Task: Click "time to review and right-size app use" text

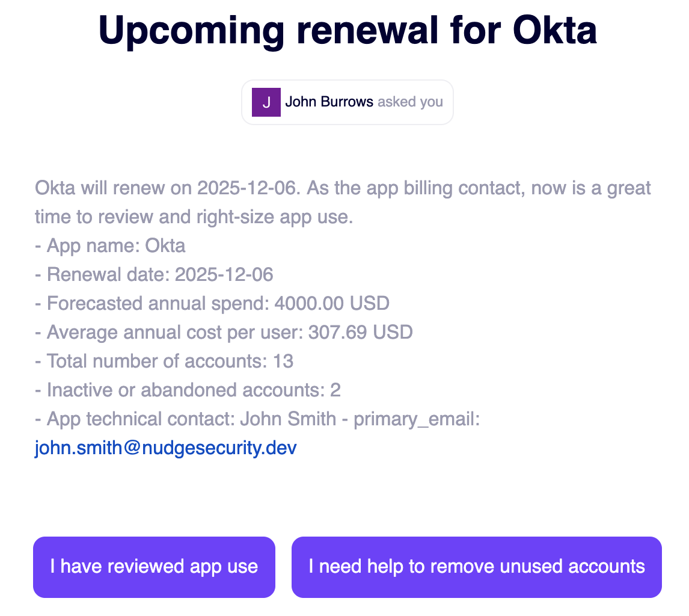Action: point(194,217)
